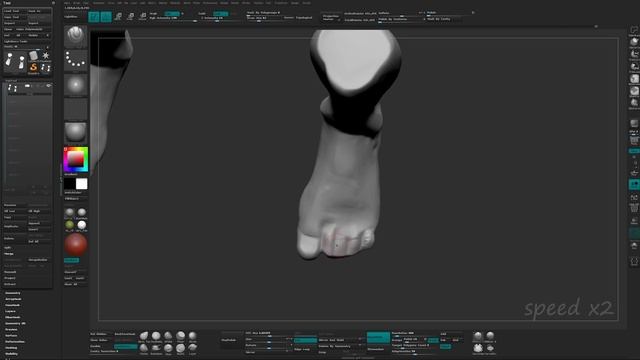The image size is (640, 360).
Task: Pick the SimpleBrush orange S tool
Action: point(33,67)
